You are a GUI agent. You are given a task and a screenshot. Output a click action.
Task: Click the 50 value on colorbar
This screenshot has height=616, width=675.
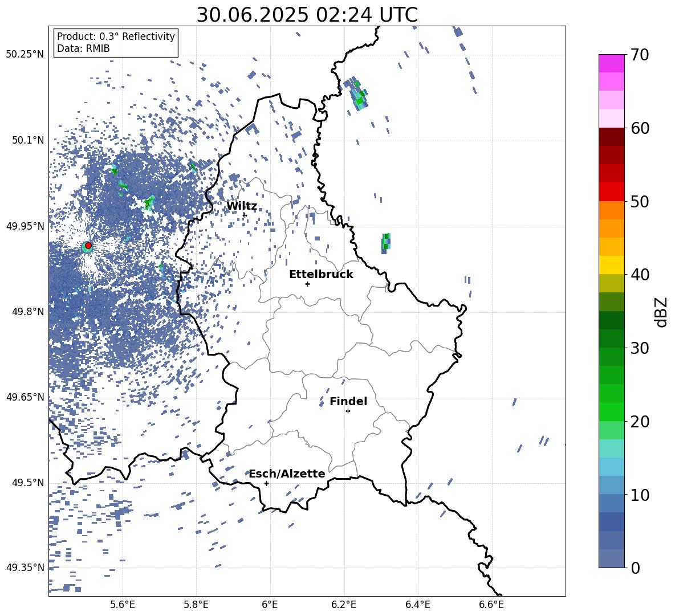640,201
